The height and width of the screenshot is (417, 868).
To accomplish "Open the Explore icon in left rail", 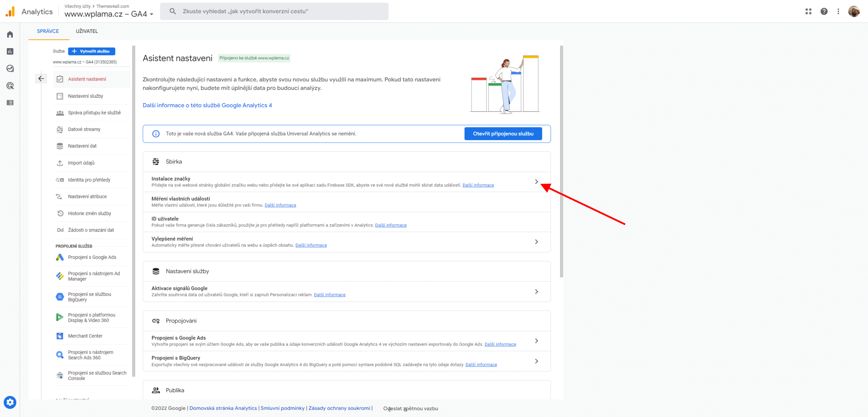I will click(x=10, y=68).
